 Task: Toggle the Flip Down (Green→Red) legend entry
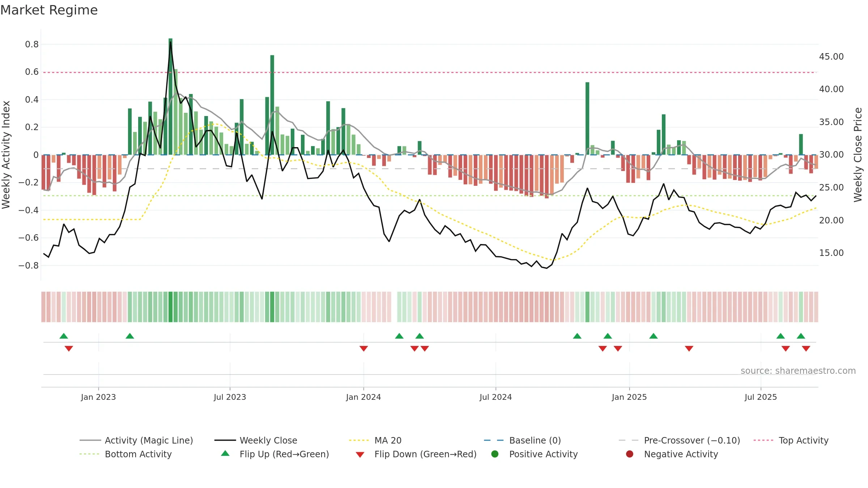pyautogui.click(x=416, y=454)
